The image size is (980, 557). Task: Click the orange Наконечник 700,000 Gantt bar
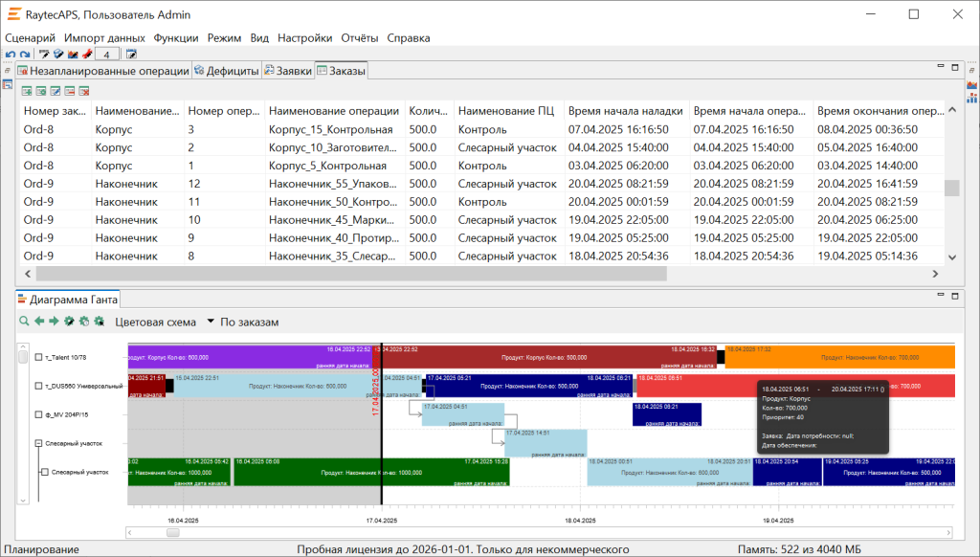point(839,358)
